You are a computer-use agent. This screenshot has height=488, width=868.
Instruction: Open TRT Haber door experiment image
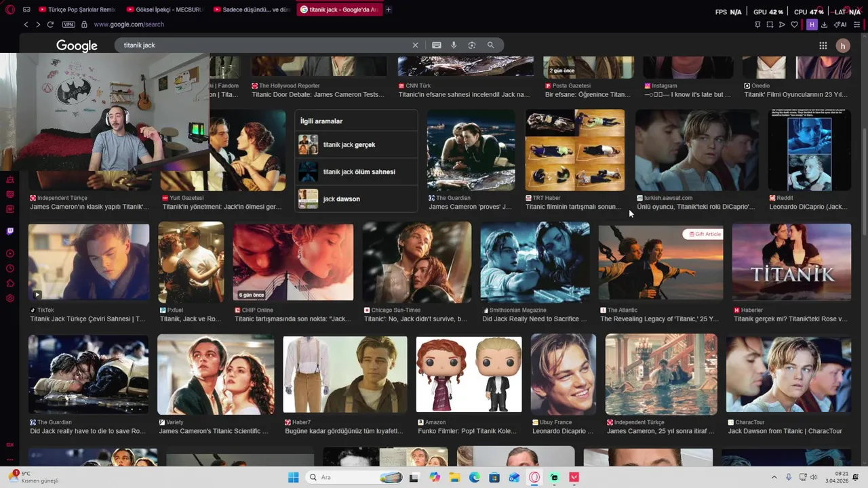pos(575,150)
